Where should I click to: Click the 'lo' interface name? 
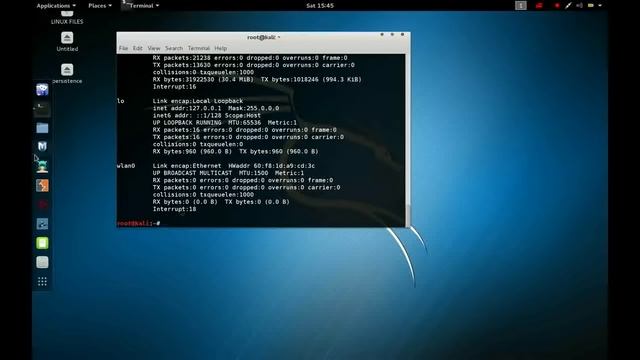pos(120,101)
